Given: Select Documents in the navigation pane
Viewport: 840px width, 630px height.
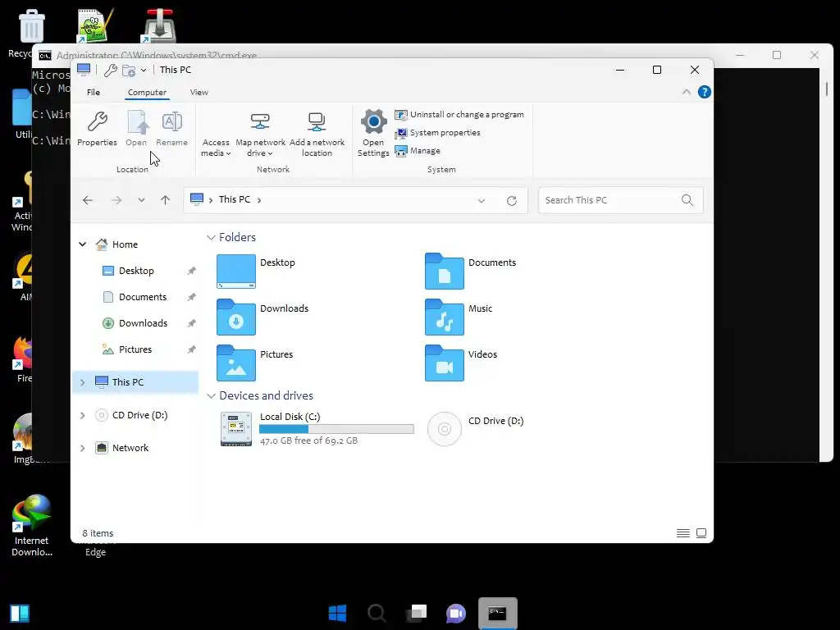Looking at the screenshot, I should pyautogui.click(x=143, y=297).
